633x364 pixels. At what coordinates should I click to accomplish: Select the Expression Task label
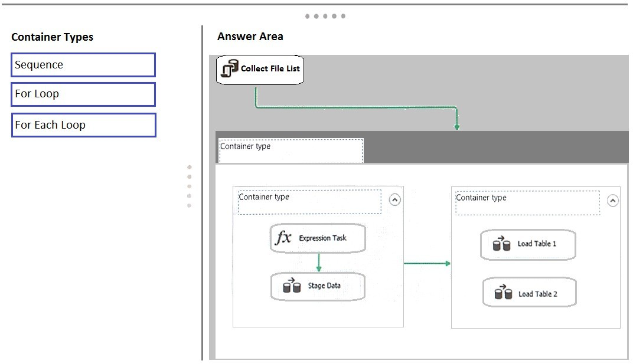[x=322, y=238]
